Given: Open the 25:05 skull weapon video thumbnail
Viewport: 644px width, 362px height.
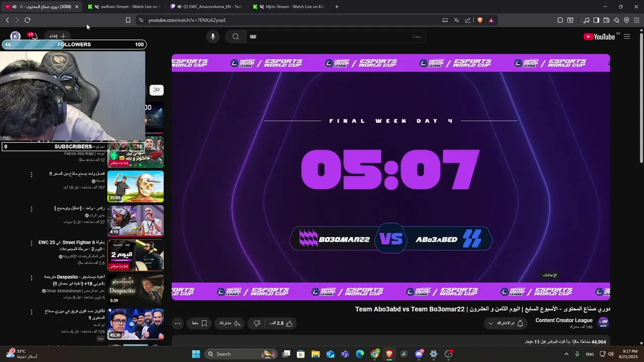Looking at the screenshot, I should click(x=136, y=187).
